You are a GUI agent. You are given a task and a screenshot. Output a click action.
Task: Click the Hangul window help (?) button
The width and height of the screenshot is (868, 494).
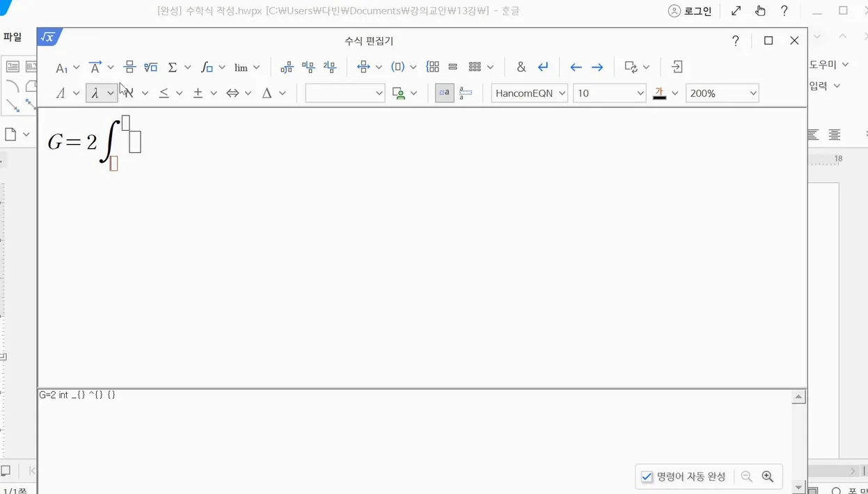784,11
